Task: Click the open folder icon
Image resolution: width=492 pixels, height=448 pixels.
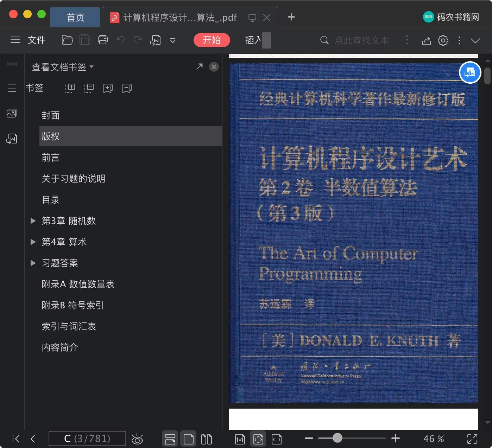Action: click(67, 40)
